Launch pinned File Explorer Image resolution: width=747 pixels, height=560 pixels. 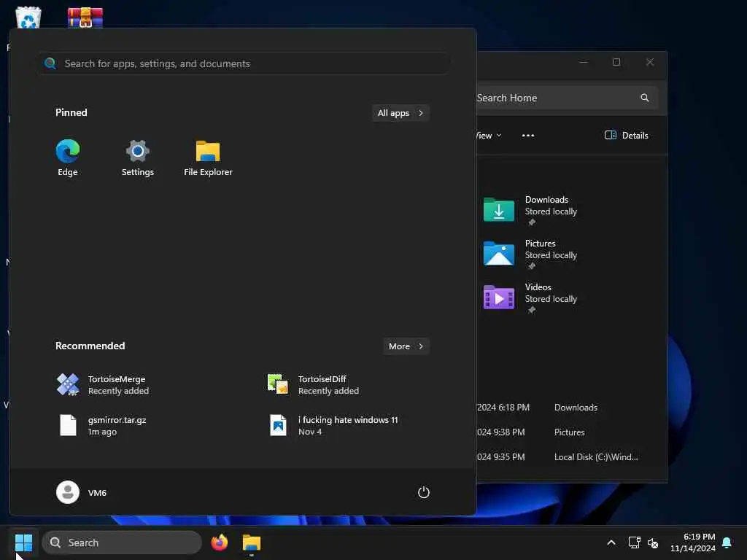[208, 157]
